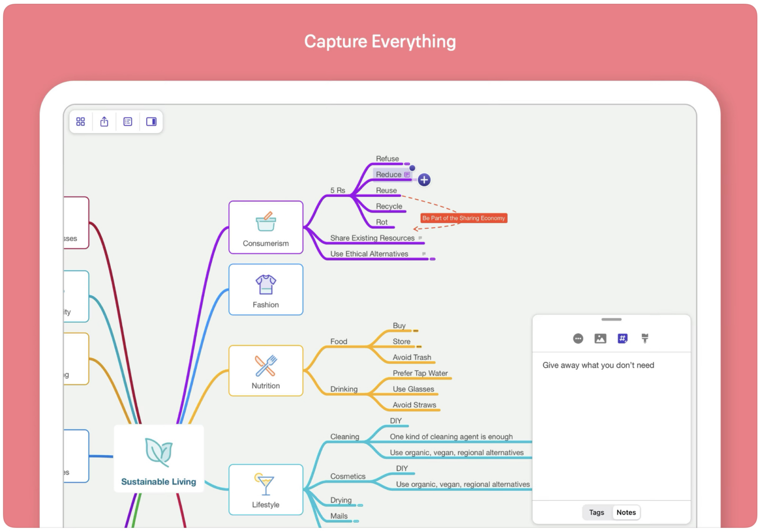Screen dimensions: 760x532
Task: Toggle the inspector side panel
Action: pos(151,122)
